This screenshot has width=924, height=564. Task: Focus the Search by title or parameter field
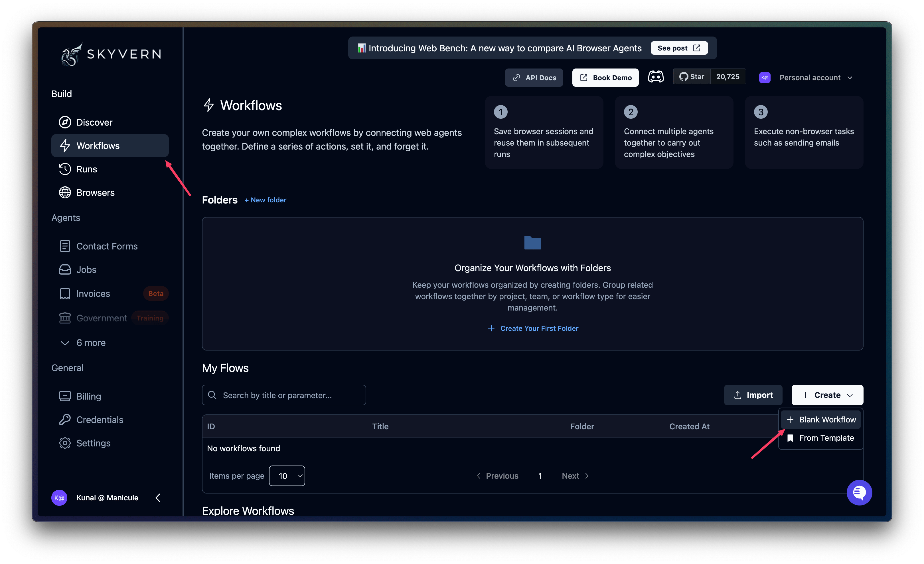pos(284,395)
